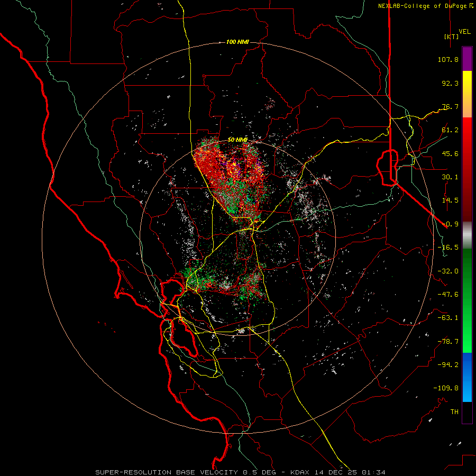Pick the blue segment of the color bar
Viewport: 476px width, 476px height.
[467, 377]
